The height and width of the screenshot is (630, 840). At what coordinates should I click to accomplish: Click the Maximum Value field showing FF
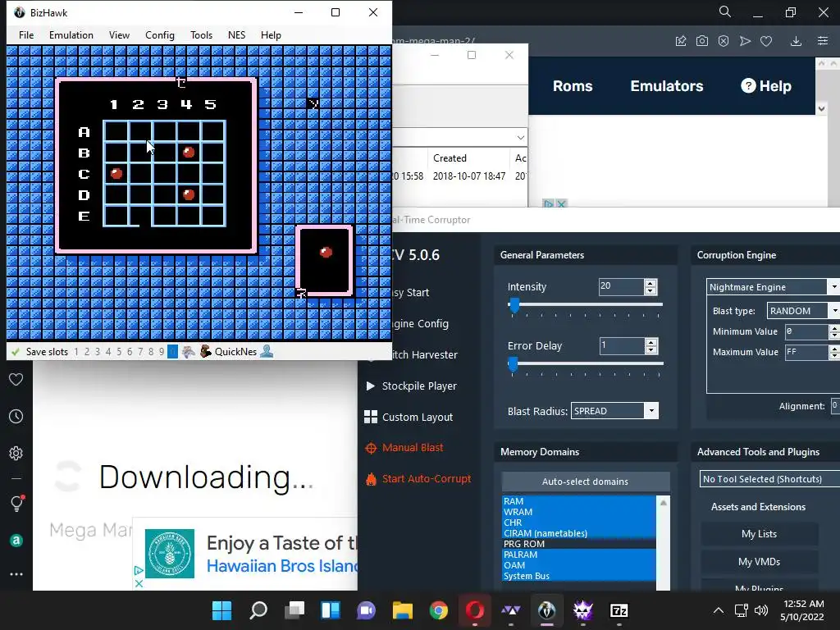pyautogui.click(x=807, y=352)
